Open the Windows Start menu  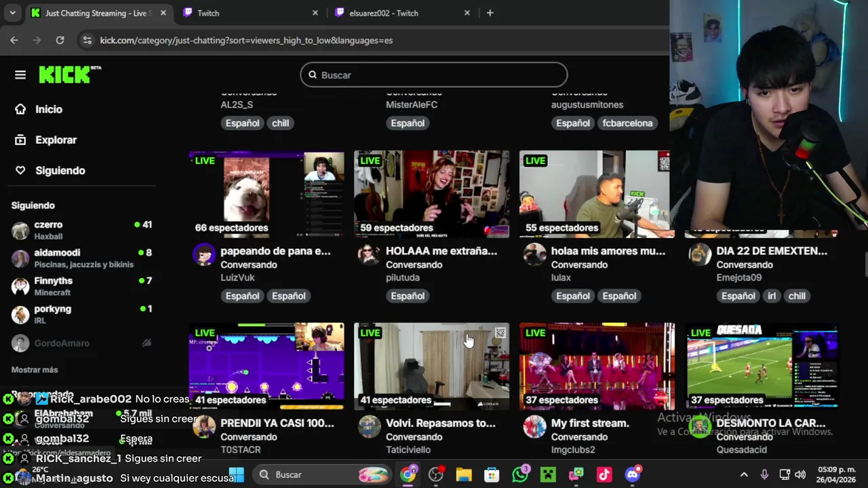237,474
